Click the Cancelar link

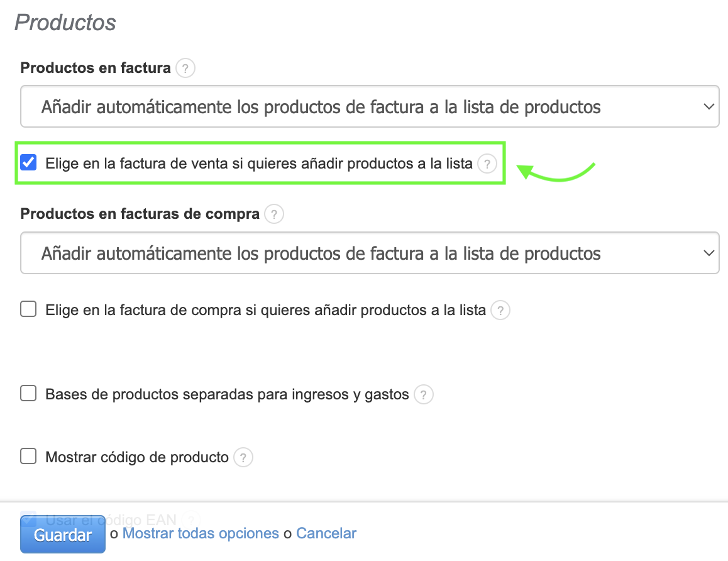(326, 534)
